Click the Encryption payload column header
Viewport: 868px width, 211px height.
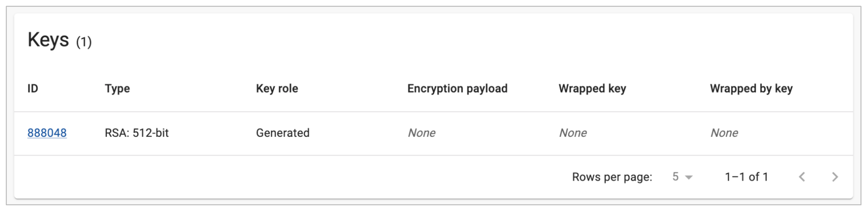(457, 89)
